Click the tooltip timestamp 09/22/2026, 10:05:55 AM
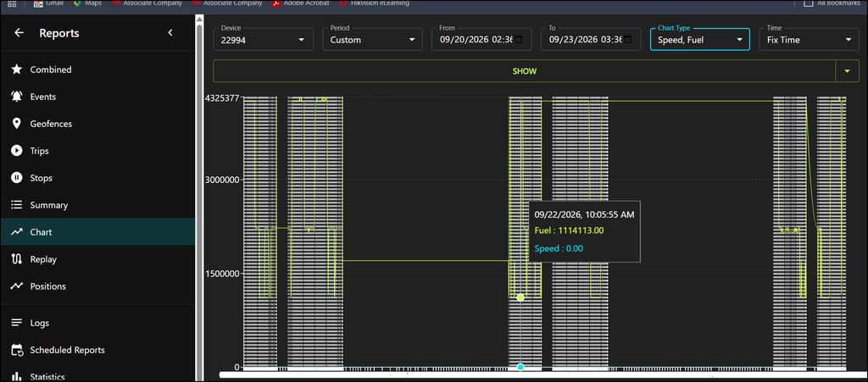The image size is (868, 382). click(x=584, y=214)
